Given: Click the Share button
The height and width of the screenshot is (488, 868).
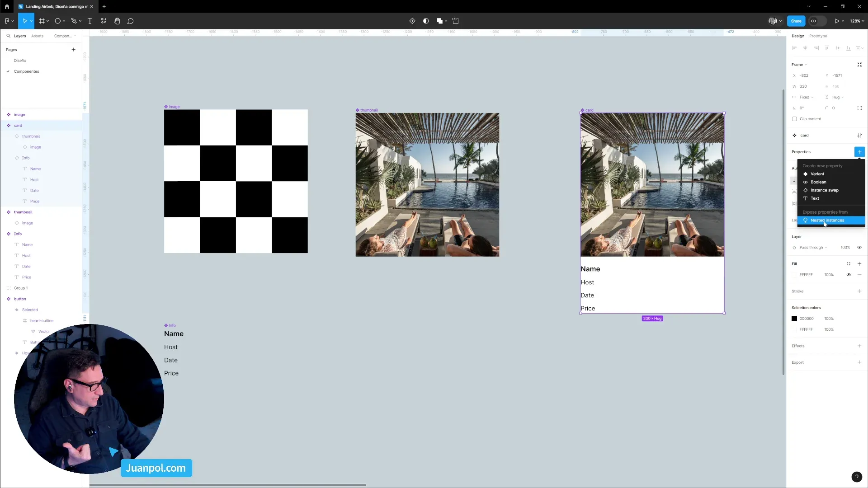Looking at the screenshot, I should click(x=796, y=21).
